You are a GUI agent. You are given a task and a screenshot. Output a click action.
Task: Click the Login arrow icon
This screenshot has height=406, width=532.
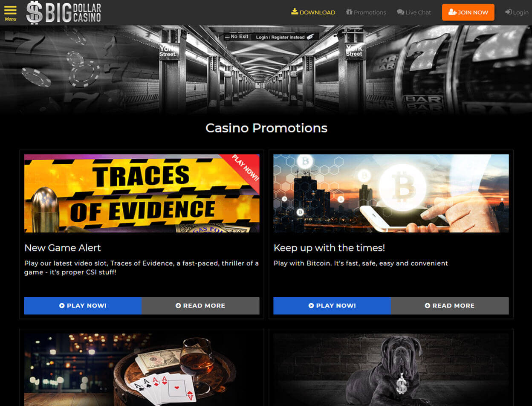point(508,12)
